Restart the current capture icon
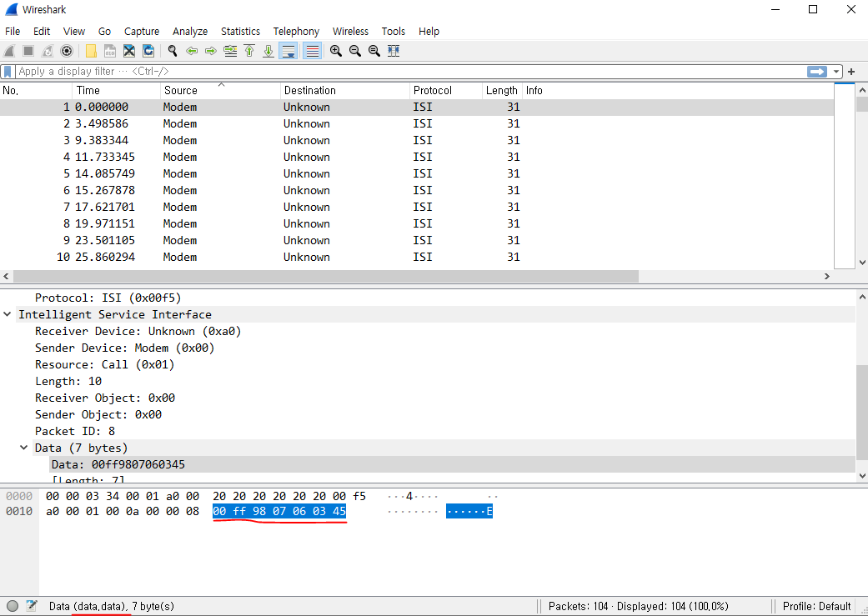868x616 pixels. coord(48,51)
